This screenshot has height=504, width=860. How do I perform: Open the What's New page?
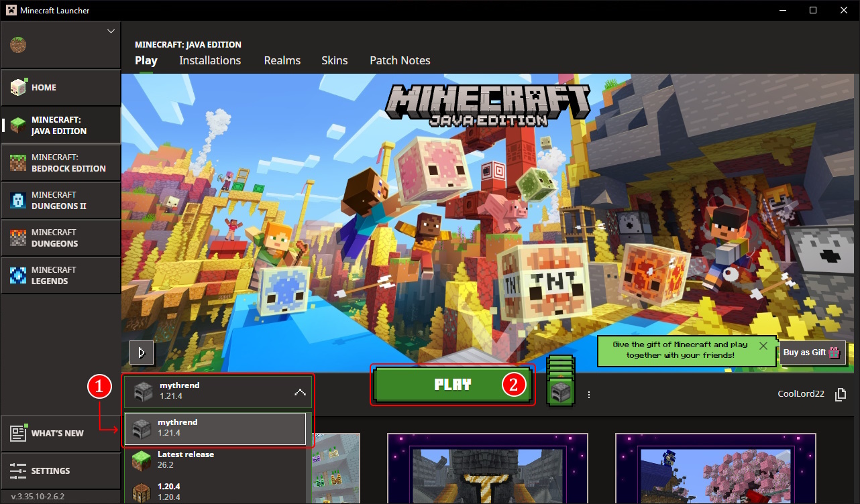pos(60,433)
